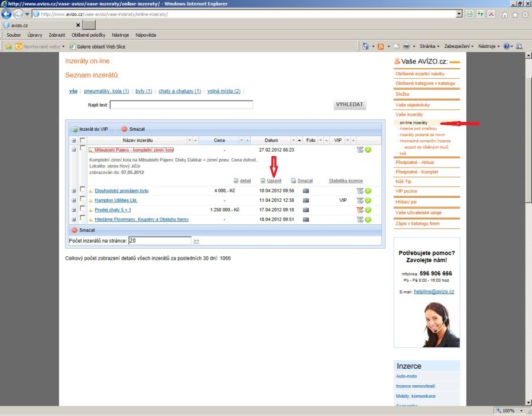Click photo icon for Hampton Utilities Ltd.

(x=306, y=201)
